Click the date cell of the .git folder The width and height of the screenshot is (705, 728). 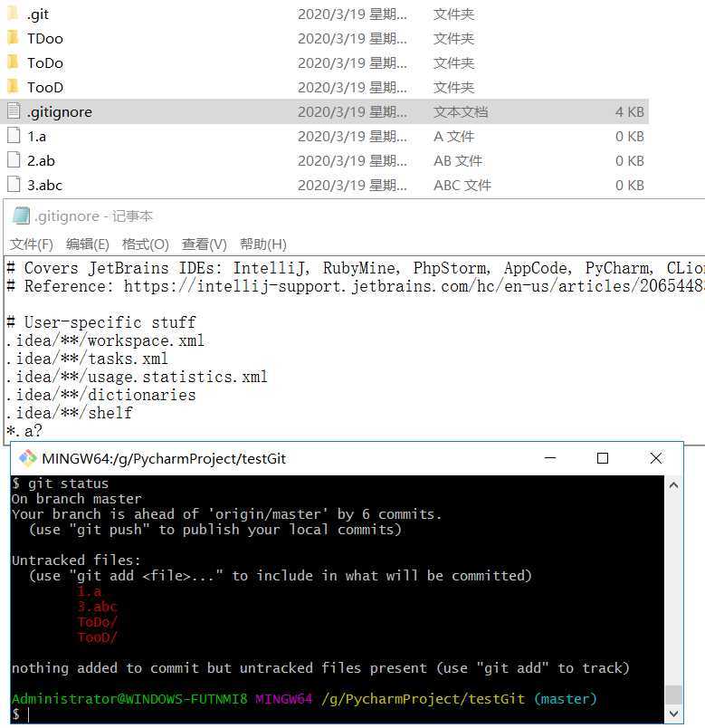[352, 14]
